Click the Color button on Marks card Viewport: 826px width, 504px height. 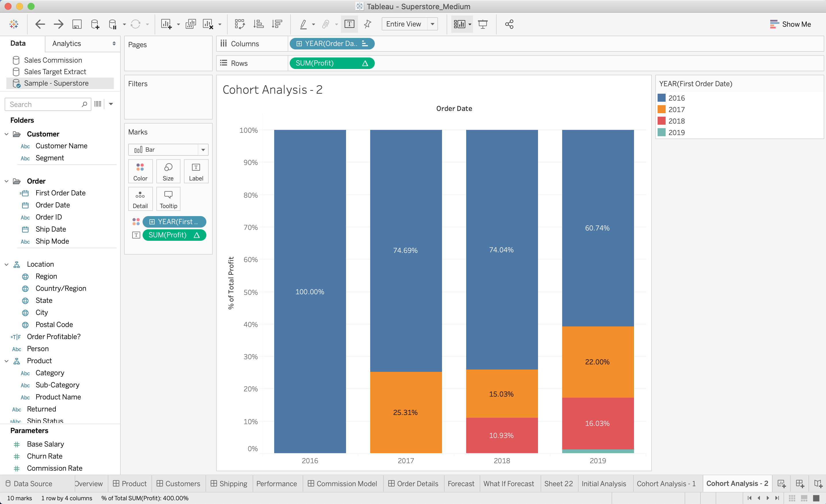[140, 171]
